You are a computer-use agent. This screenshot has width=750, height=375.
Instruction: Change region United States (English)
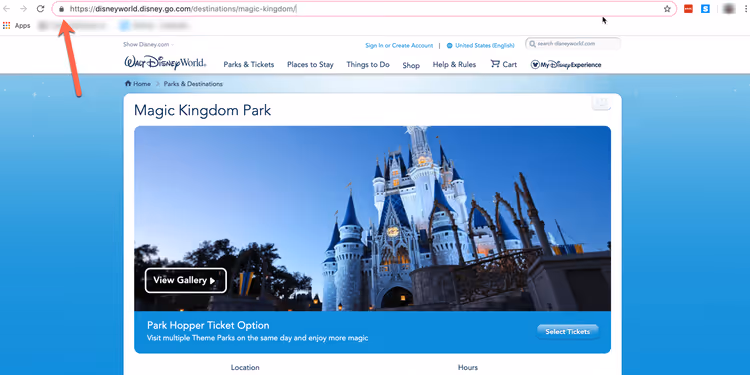pos(481,45)
